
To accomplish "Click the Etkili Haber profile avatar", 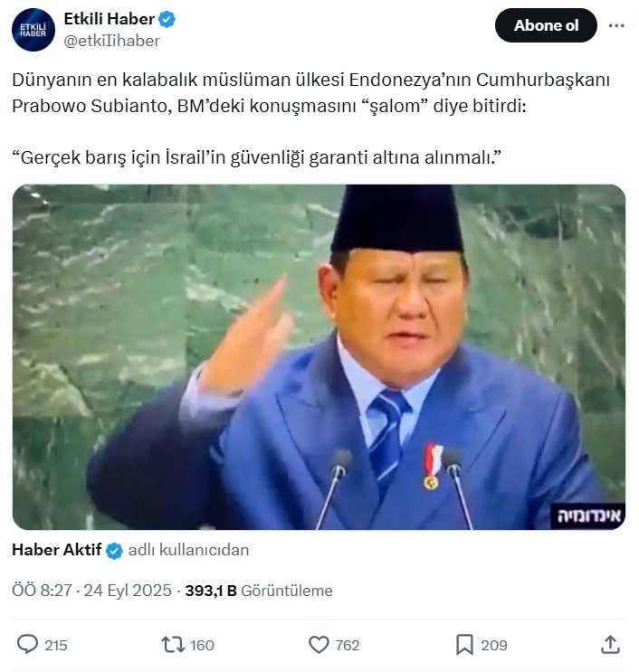I will (x=33, y=30).
